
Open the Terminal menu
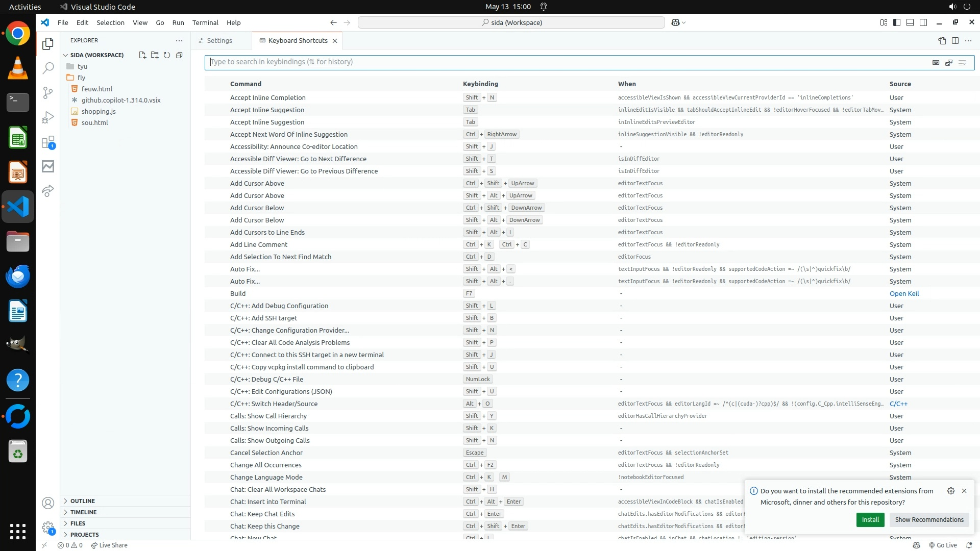tap(205, 22)
